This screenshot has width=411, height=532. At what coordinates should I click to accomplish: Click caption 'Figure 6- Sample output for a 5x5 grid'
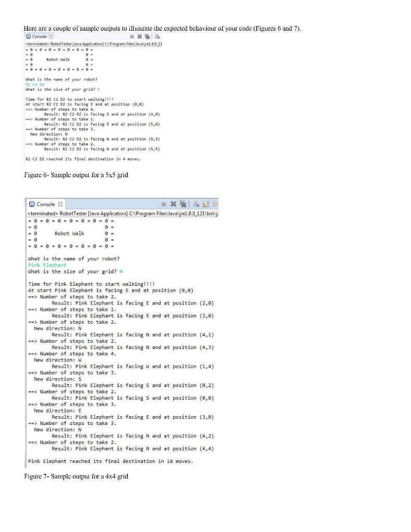coord(76,175)
